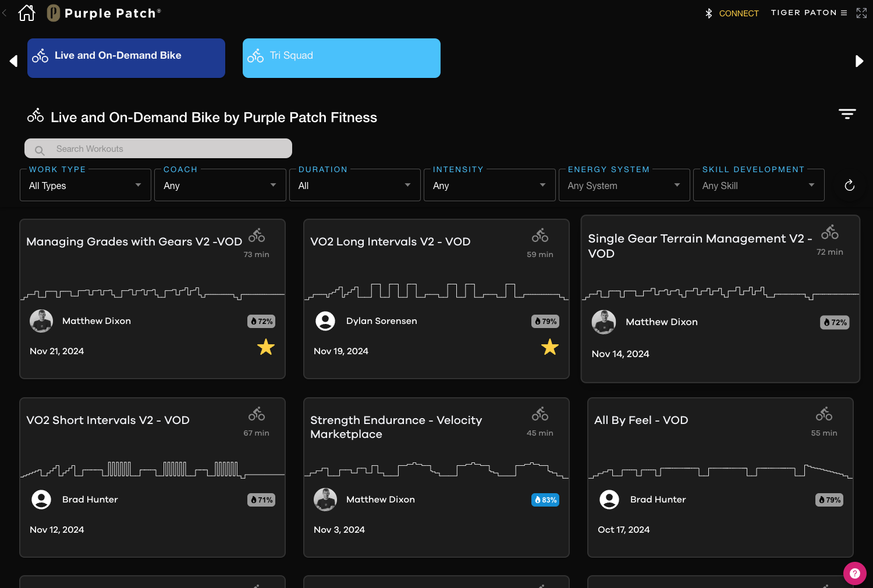
Task: Click bike icon on VO2 Long Intervals card
Action: point(540,236)
